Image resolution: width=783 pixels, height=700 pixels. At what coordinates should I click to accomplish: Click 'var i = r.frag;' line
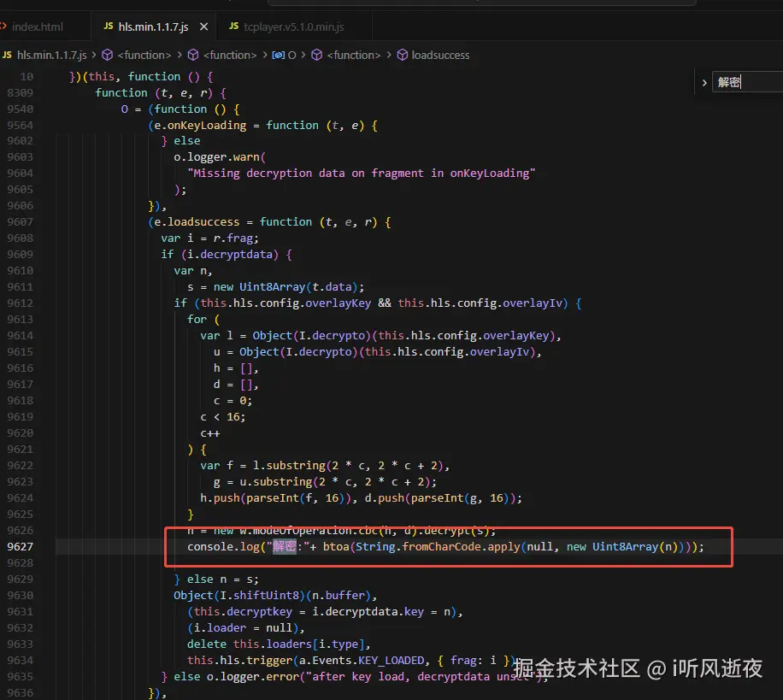point(209,238)
